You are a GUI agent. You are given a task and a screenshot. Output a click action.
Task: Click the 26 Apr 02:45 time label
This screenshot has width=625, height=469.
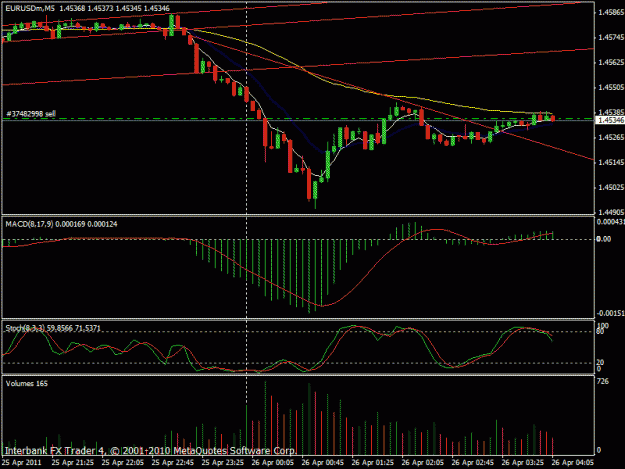coord(473,463)
